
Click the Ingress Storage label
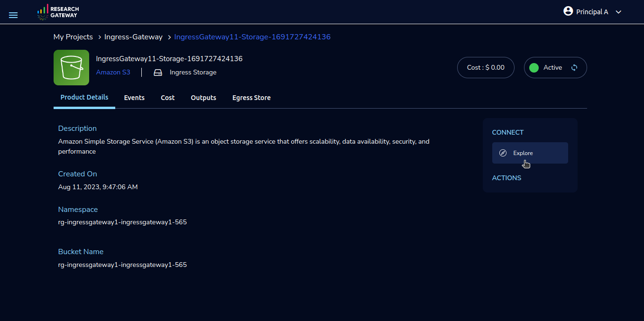(193, 73)
